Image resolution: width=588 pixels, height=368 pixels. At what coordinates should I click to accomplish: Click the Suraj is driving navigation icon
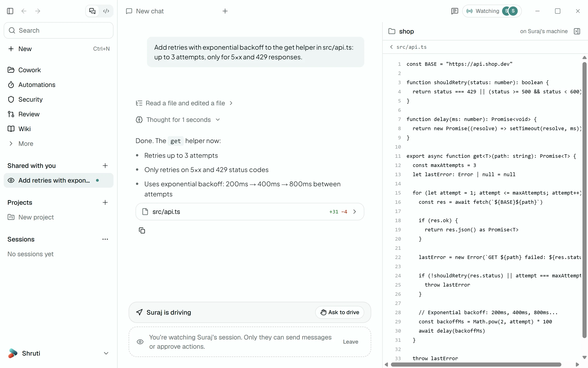coord(139,312)
